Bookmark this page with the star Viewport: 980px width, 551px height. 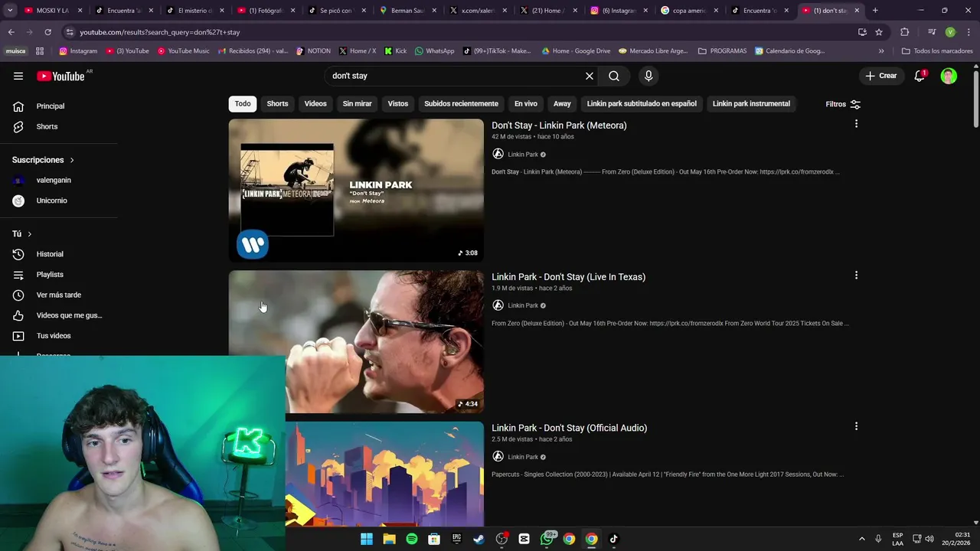click(879, 32)
